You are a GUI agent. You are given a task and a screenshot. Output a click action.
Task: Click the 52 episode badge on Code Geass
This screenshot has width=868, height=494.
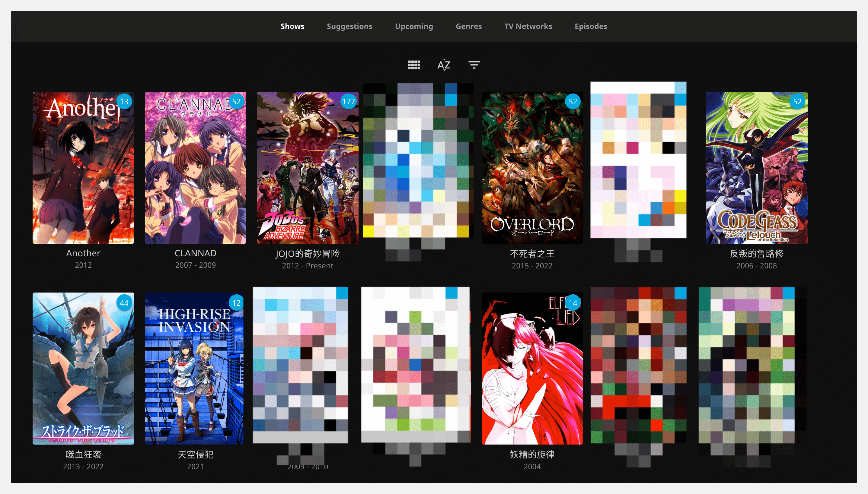click(x=797, y=101)
